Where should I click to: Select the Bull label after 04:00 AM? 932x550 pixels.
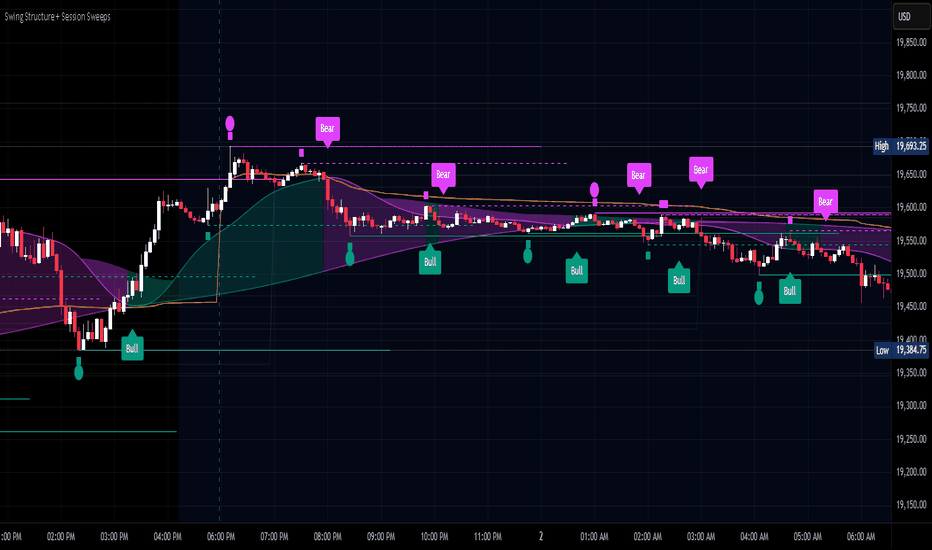point(790,290)
